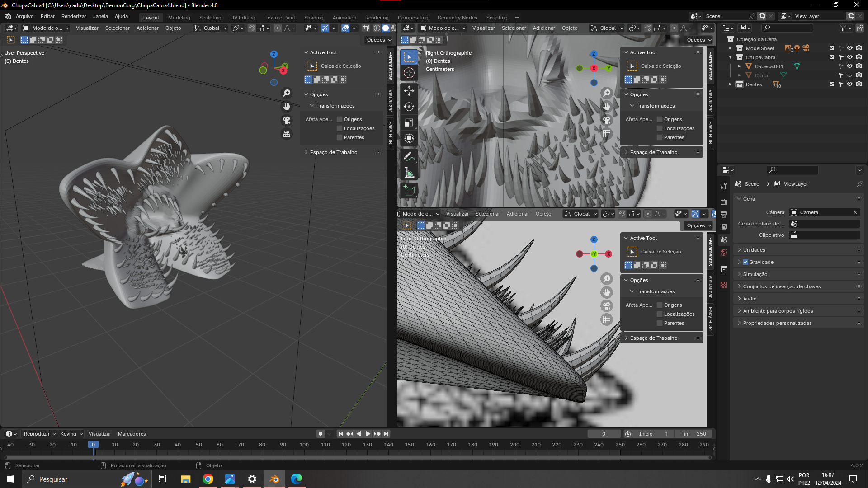Select the Measure ruler tool
Image resolution: width=868 pixels, height=488 pixels.
(409, 173)
